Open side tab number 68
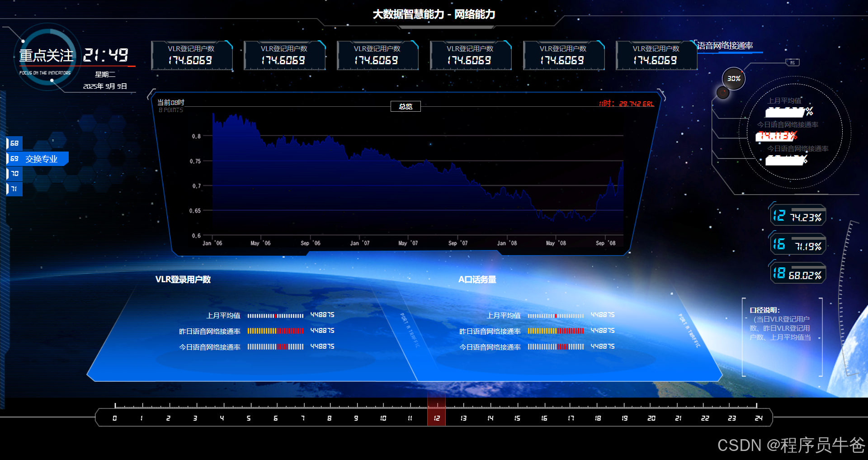Screen dimensions: 868x460 click(14, 143)
